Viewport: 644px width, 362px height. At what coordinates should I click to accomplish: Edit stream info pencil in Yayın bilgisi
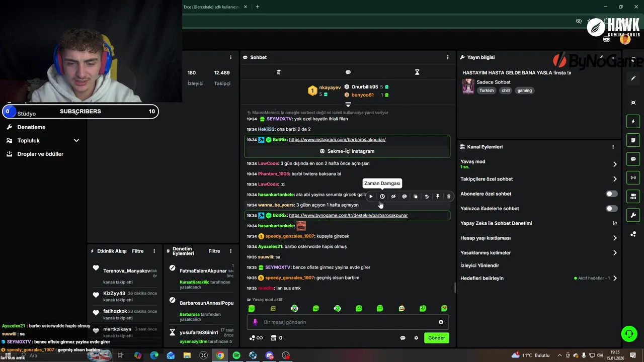[601, 57]
